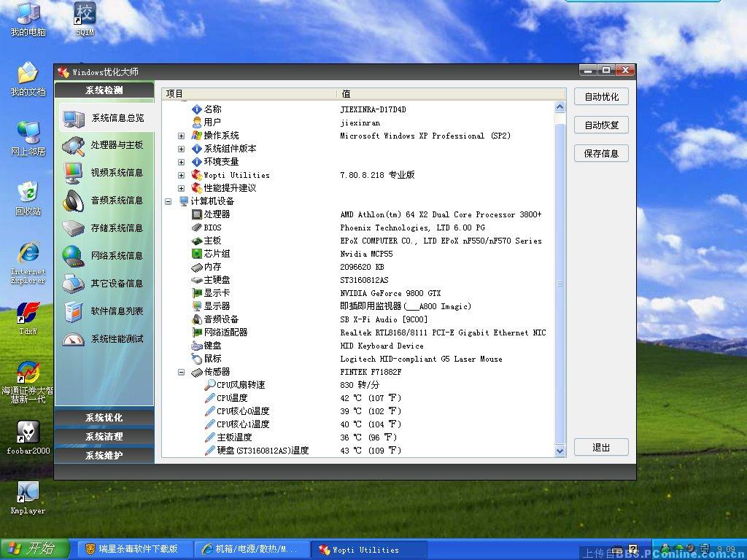This screenshot has width=747, height=560.
Task: Select the 显示器 row
Action: click(x=358, y=306)
